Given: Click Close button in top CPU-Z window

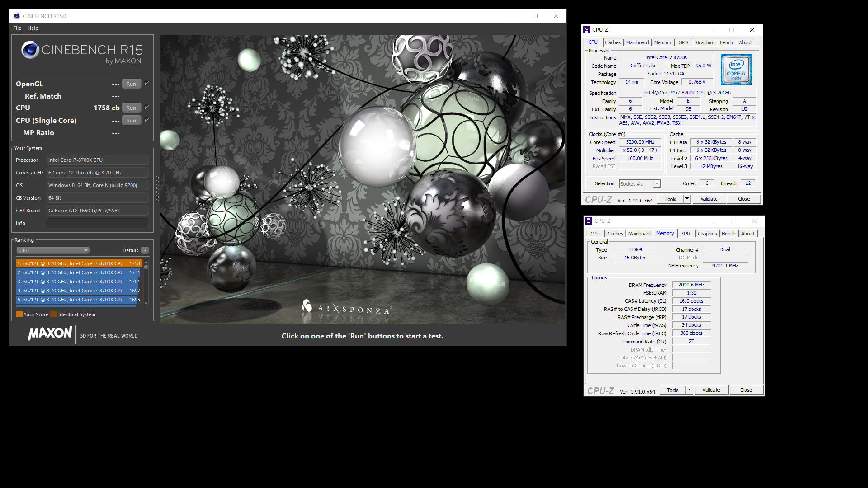Looking at the screenshot, I should (x=744, y=199).
